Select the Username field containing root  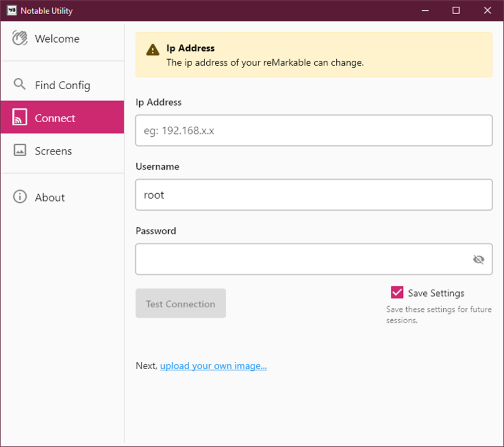click(314, 195)
